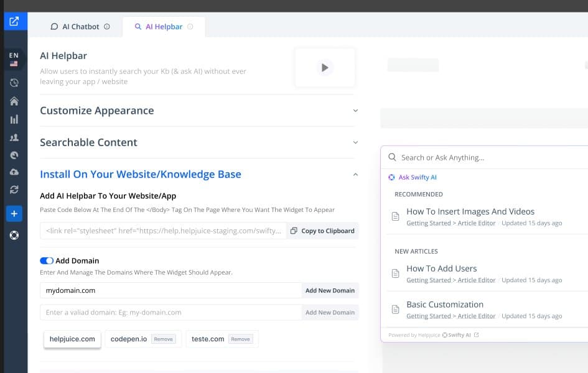Click Add AI Helpbar To Your Website/App heading
Screen dimensions: 588x373
[x=108, y=196]
